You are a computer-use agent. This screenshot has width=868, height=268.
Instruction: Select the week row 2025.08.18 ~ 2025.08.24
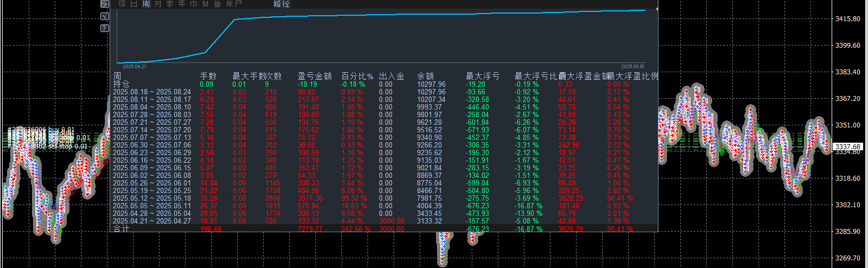pos(152,92)
